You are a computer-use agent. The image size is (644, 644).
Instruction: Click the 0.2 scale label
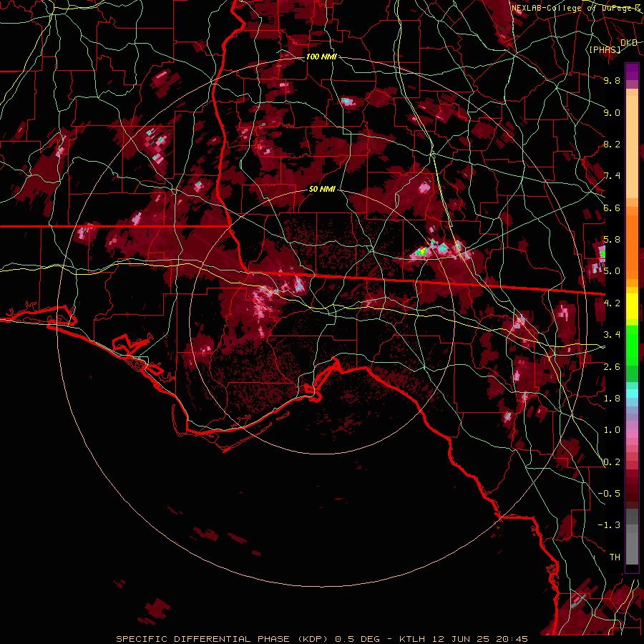(612, 462)
